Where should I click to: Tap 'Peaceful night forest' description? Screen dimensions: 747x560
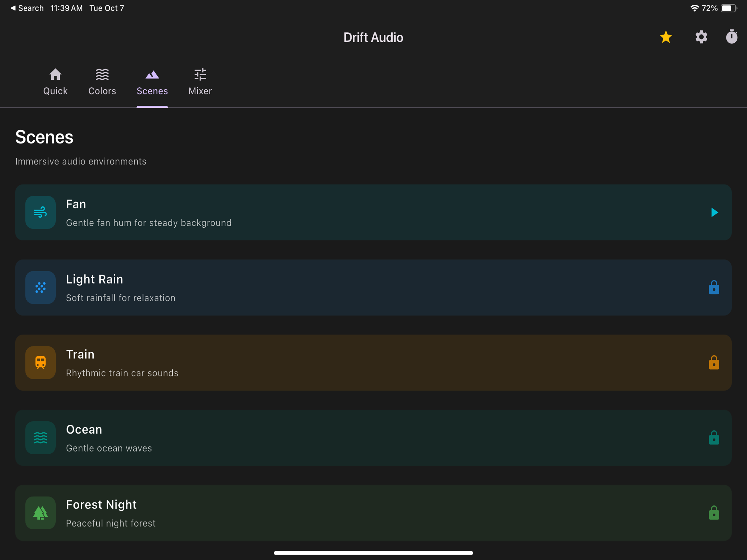point(111,523)
